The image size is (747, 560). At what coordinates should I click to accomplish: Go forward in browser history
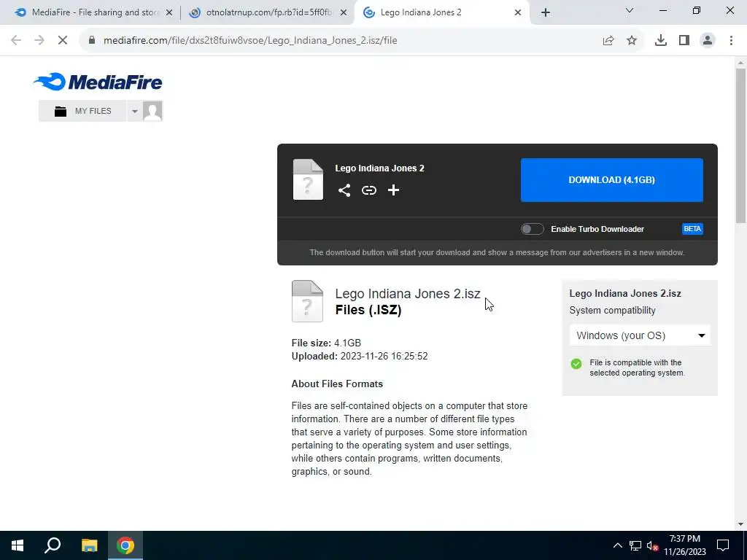[x=39, y=41]
